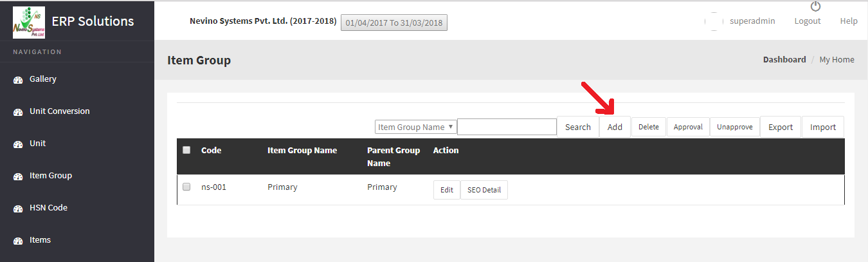868x262 pixels.
Task: Click the superadmin avatar image
Action: tap(714, 21)
